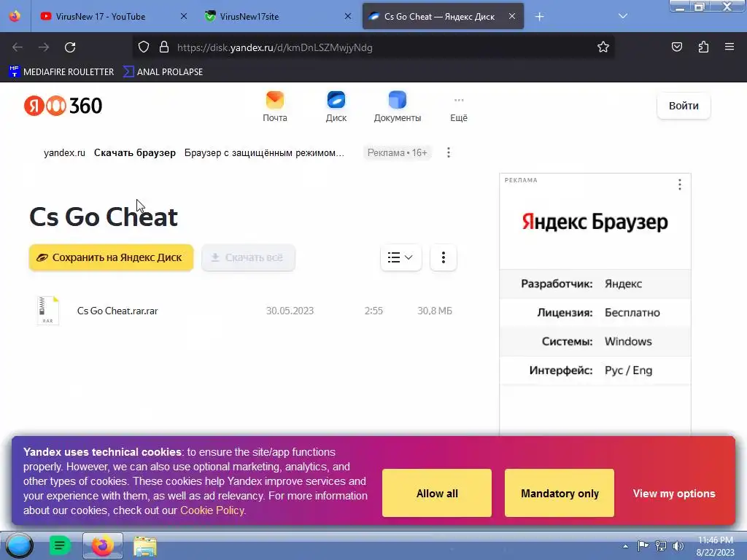Open Почта mail service icon

click(275, 106)
